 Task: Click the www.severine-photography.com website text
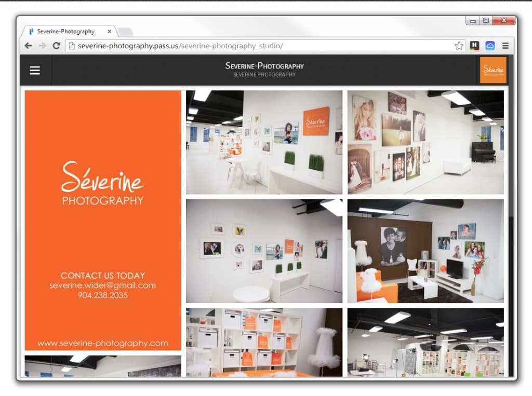103,343
